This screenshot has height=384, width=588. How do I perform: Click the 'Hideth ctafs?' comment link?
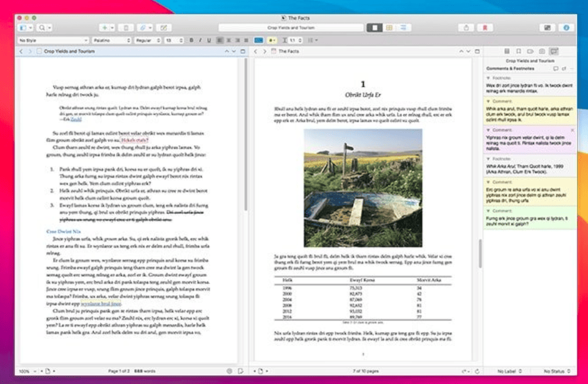click(135, 140)
